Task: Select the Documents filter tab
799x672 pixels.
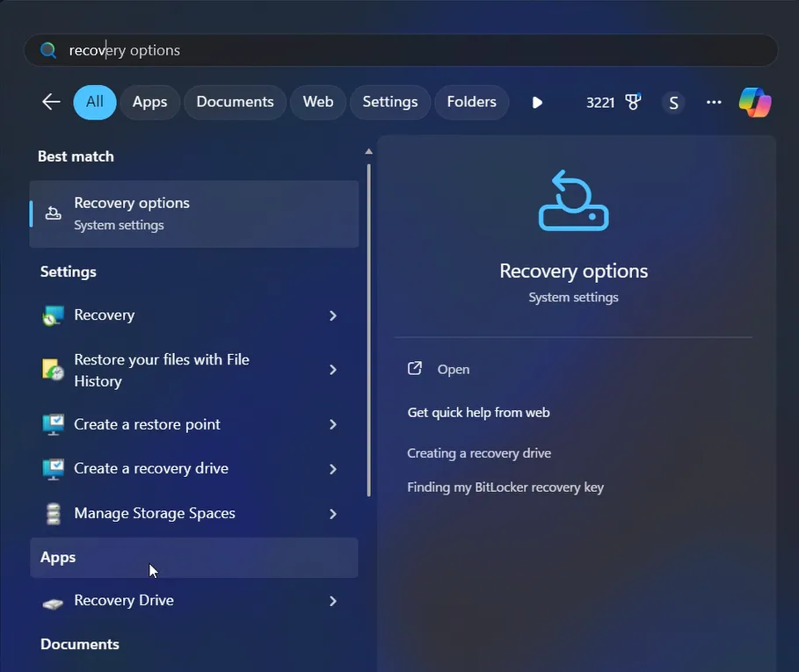Action: click(x=235, y=102)
